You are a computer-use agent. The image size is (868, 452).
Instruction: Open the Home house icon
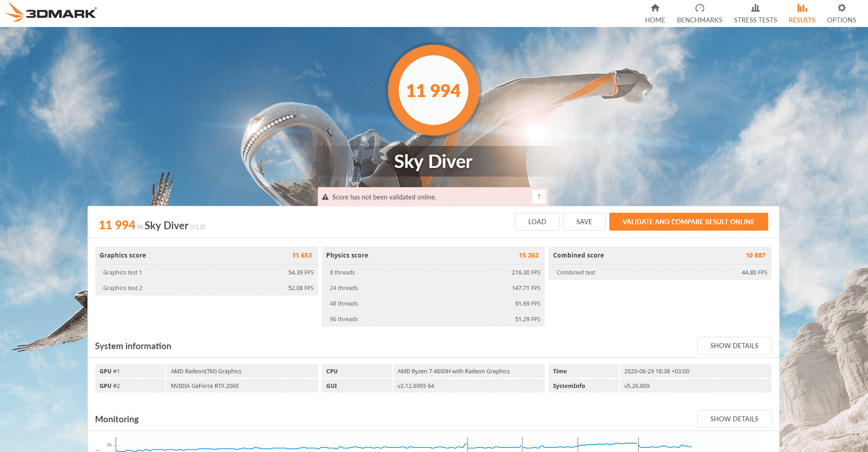(x=655, y=8)
